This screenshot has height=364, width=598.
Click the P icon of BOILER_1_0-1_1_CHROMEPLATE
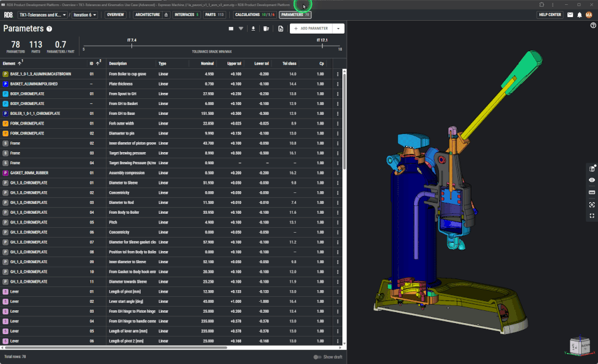6,114
